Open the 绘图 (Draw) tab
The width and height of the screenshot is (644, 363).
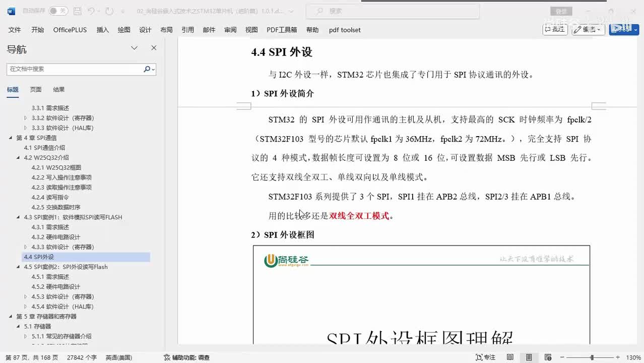click(124, 30)
